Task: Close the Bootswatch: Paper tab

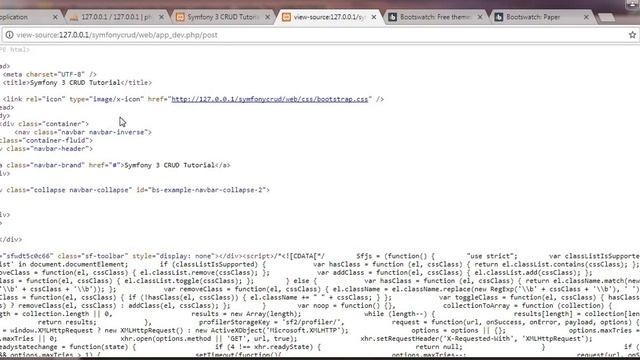Action: coord(586,17)
